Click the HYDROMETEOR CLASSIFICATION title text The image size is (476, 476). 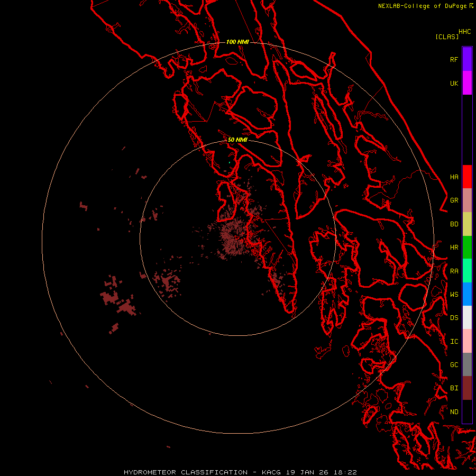click(186, 472)
